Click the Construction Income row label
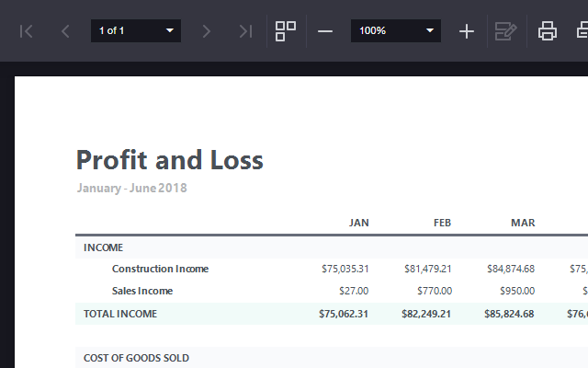The height and width of the screenshot is (368, 588). coord(160,269)
